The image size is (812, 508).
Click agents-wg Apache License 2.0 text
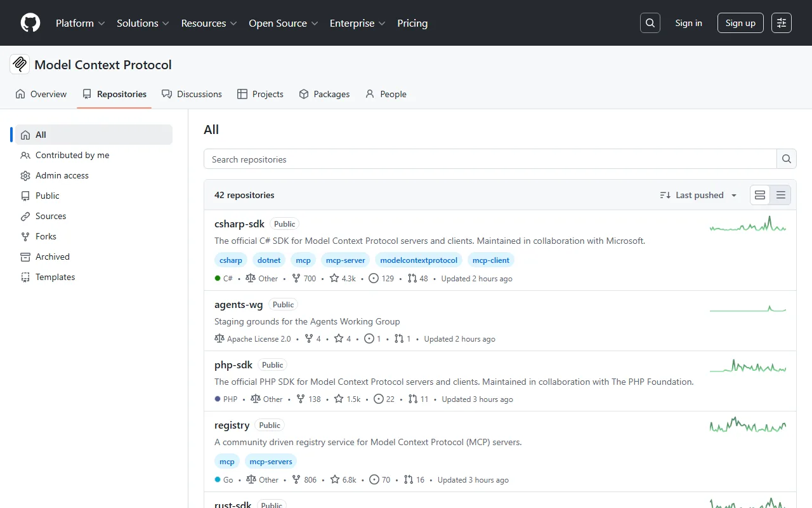tap(259, 338)
